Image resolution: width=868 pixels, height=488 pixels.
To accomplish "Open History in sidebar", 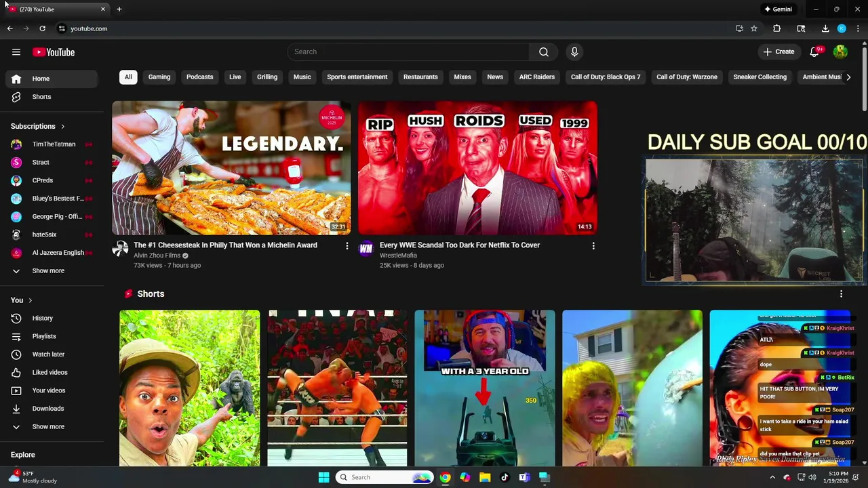I will pyautogui.click(x=52, y=319).
